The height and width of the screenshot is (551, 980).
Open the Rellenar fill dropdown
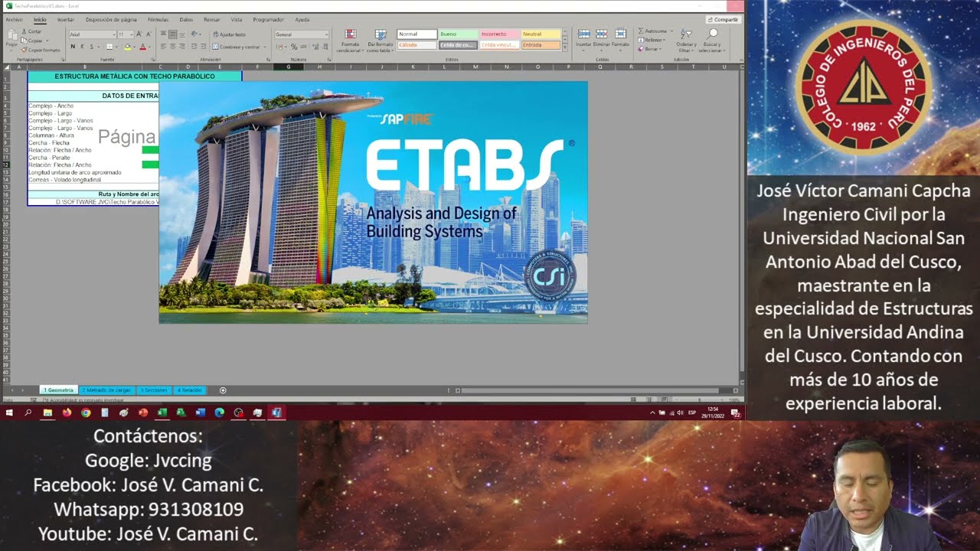coord(653,40)
